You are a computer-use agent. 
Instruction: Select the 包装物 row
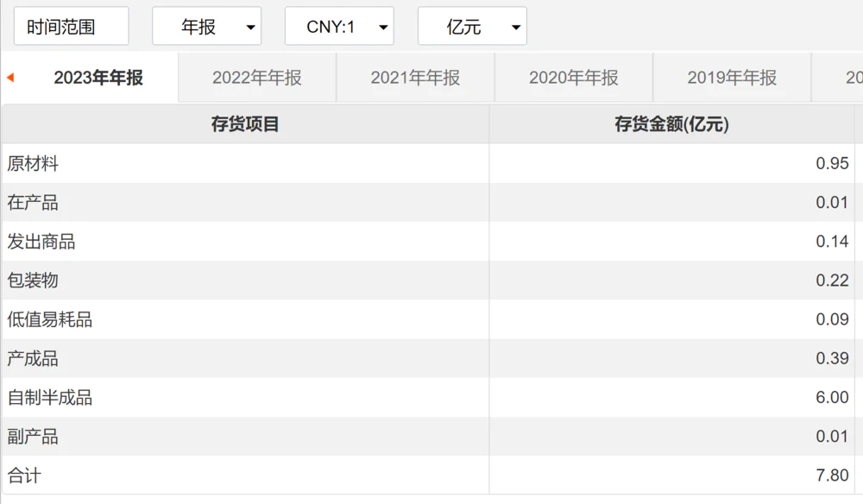tap(428, 280)
